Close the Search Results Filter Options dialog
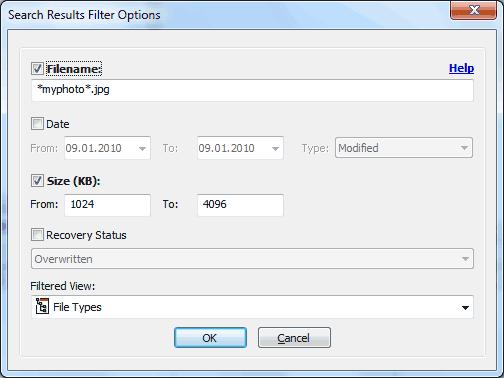Image resolution: width=504 pixels, height=378 pixels. tap(473, 10)
